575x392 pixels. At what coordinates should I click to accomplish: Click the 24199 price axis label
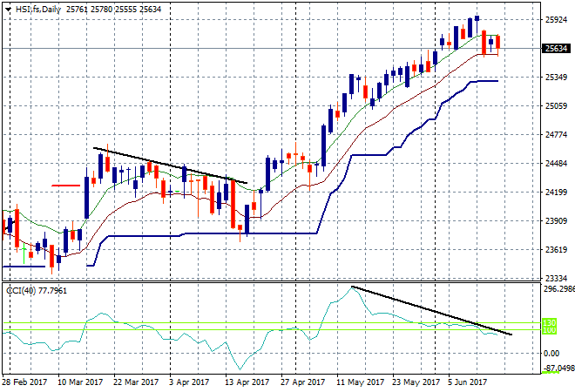[x=557, y=193]
